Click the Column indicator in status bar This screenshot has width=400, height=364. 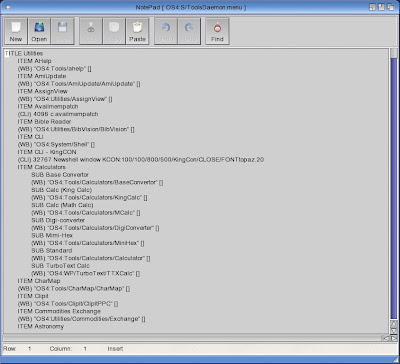[68, 349]
